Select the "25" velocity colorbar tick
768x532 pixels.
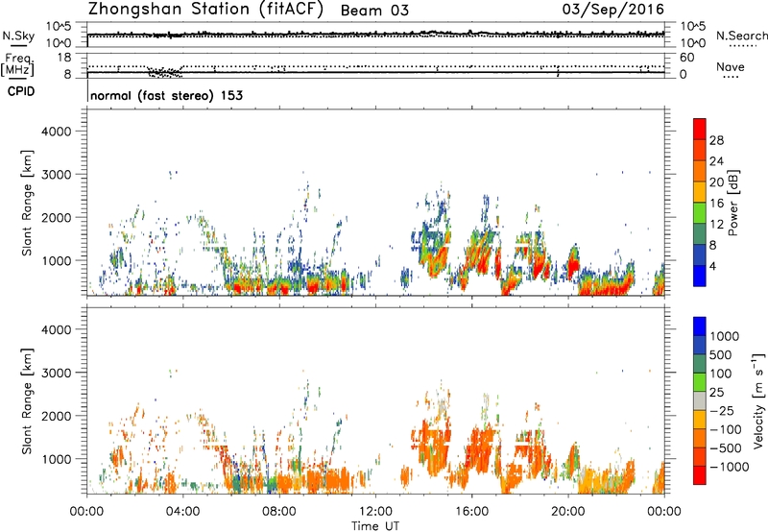[x=717, y=392]
